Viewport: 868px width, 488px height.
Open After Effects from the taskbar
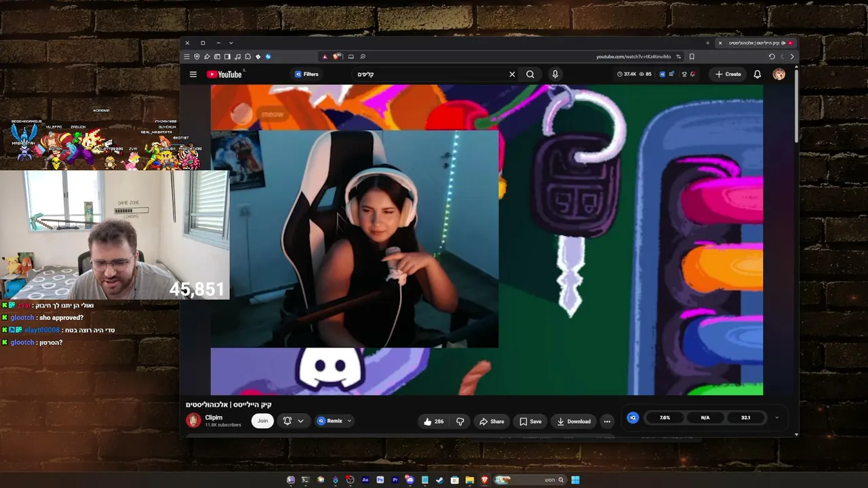point(365,480)
